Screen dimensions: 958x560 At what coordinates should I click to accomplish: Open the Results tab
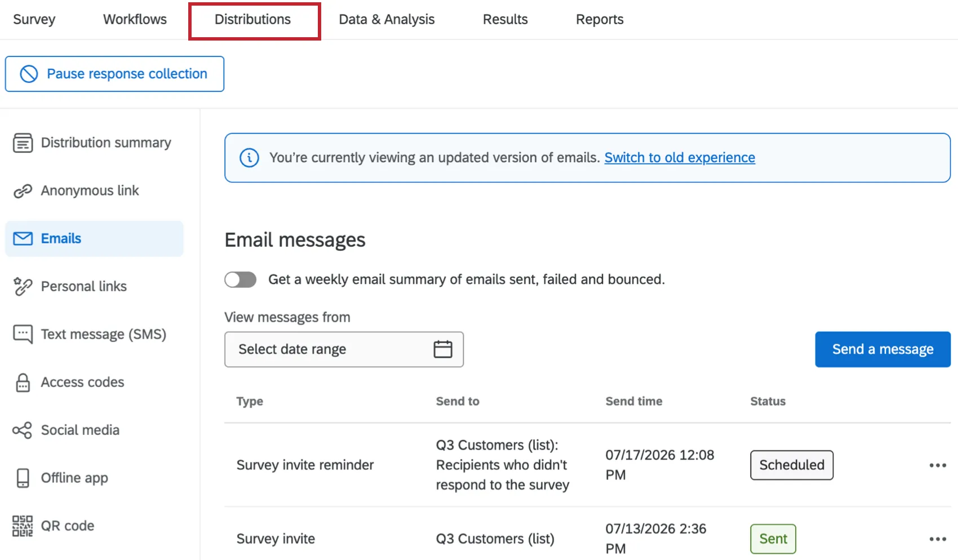505,19
